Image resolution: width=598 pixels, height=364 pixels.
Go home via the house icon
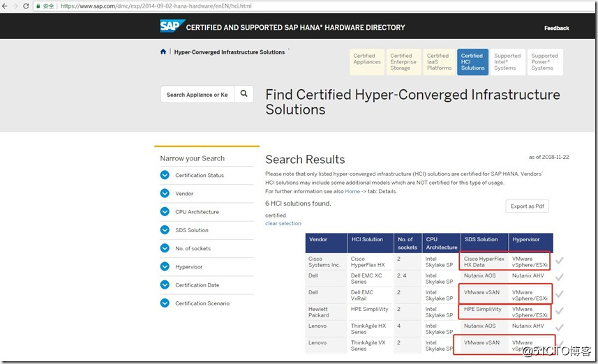[x=163, y=52]
